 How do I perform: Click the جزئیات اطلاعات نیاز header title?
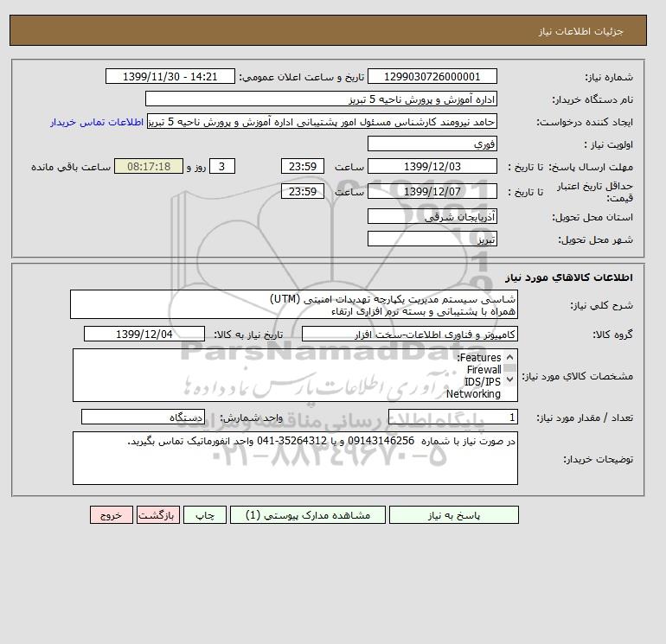[580, 31]
